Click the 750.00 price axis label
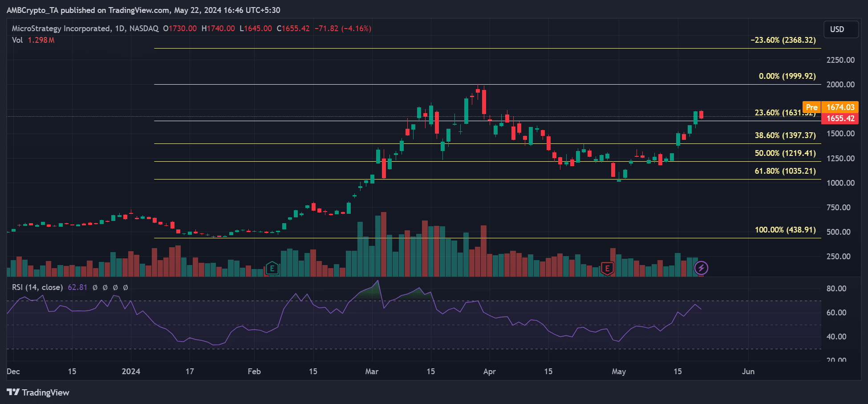This screenshot has width=868, height=404. [838, 208]
